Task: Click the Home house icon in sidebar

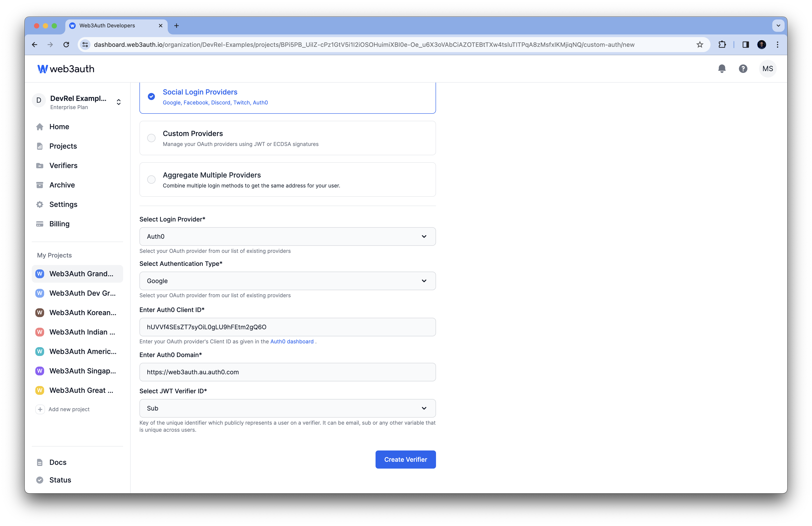Action: pos(40,127)
